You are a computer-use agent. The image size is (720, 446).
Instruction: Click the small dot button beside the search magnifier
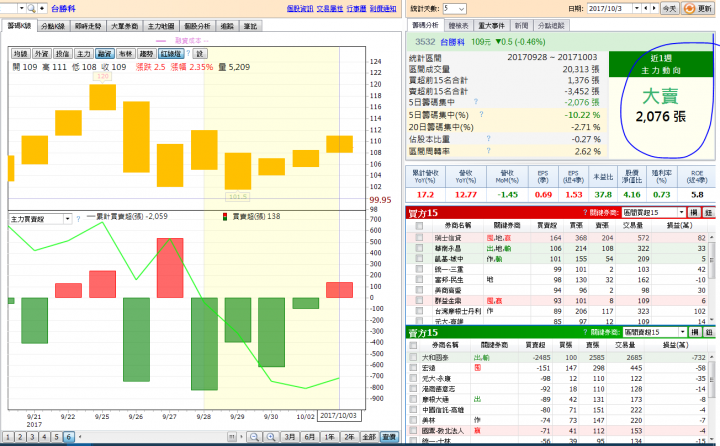pos(42,8)
